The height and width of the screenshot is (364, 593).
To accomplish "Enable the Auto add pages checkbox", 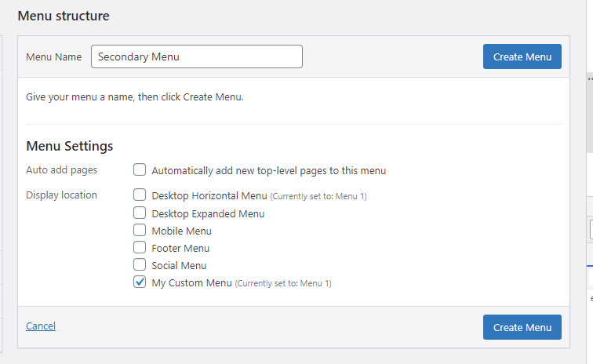I will 140,169.
